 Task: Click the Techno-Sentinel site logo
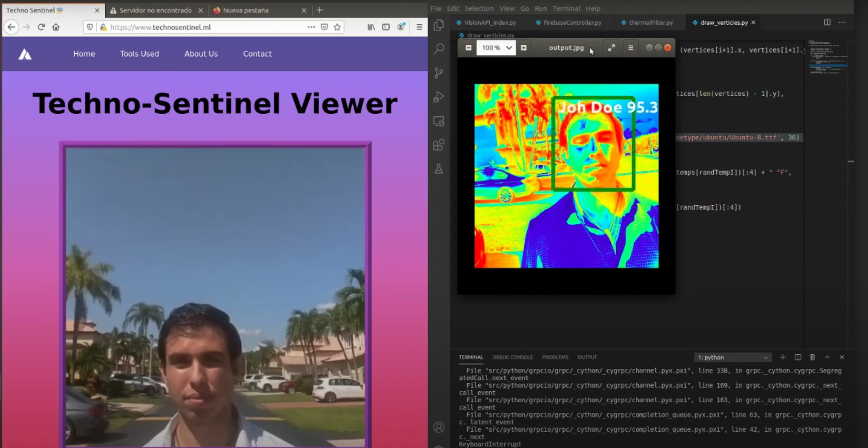coord(25,54)
